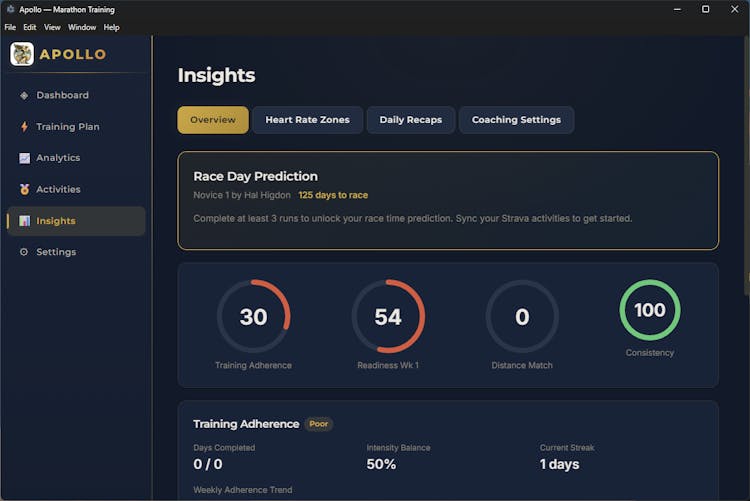Click the Training Adherence progress ring
Screen dimensions: 750x501
tap(253, 317)
